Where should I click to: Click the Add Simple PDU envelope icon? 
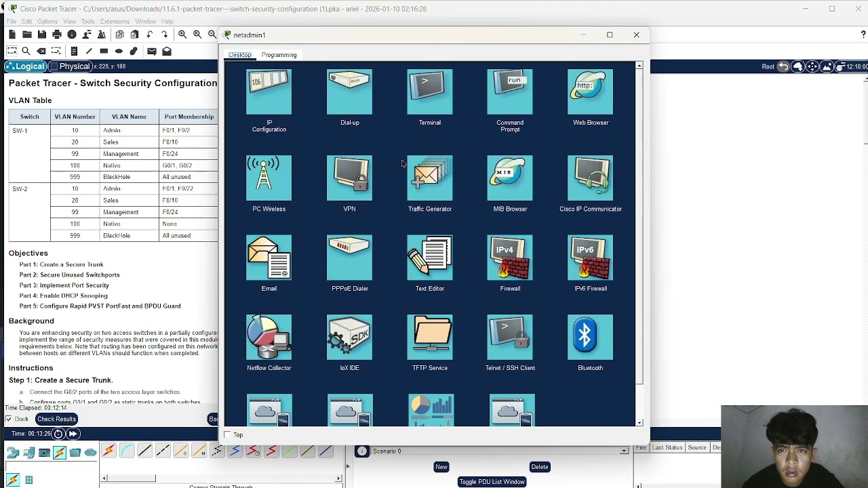(x=152, y=51)
